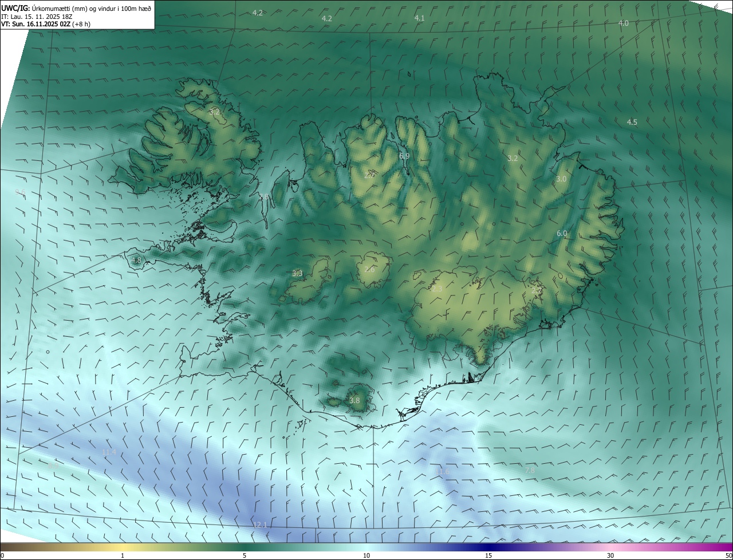The image size is (733, 560).
Task: Click the map value label '4.5'
Action: [632, 123]
